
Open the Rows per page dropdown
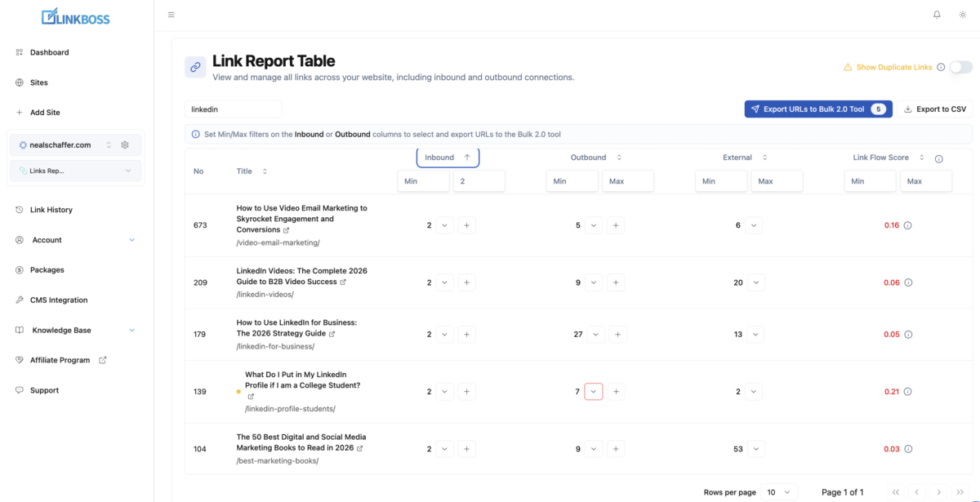(x=778, y=492)
